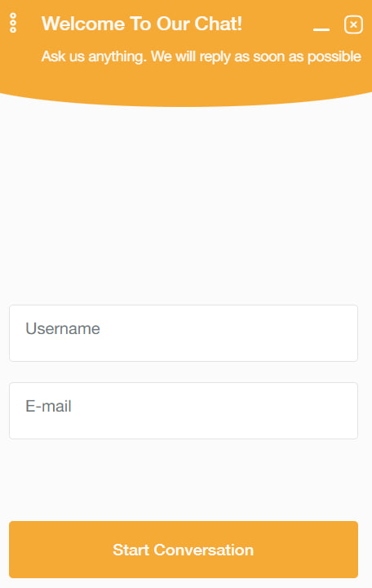Select the Welcome To Our Chat! heading
The image size is (372, 588).
142,24
